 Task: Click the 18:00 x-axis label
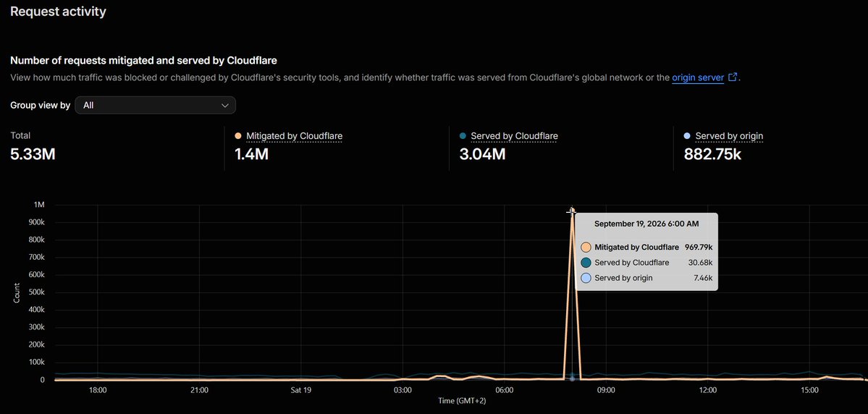(x=98, y=390)
